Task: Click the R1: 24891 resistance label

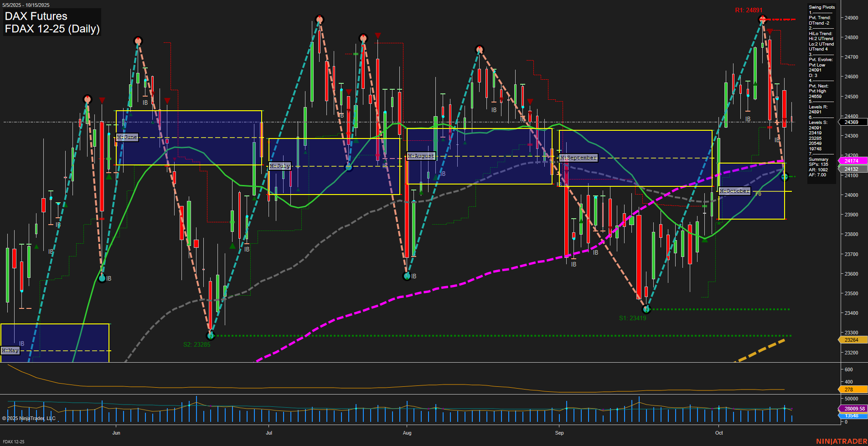Action: pyautogui.click(x=748, y=10)
